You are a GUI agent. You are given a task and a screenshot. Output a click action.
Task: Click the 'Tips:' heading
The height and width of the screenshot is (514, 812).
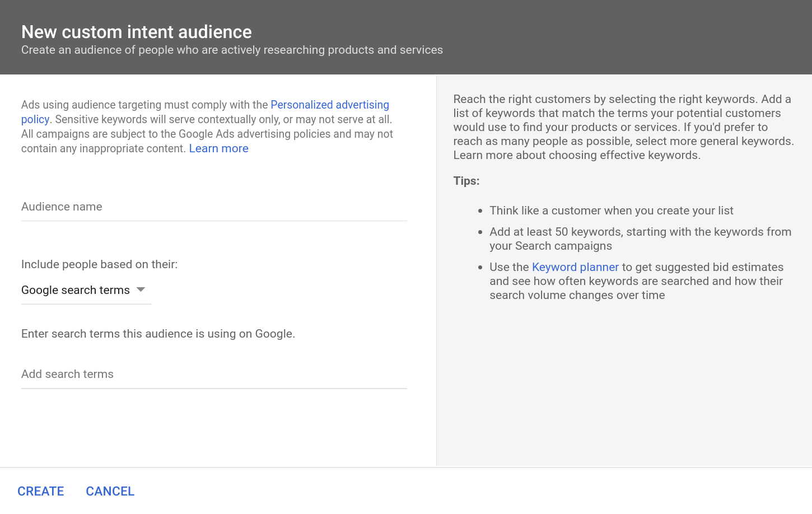pos(466,181)
